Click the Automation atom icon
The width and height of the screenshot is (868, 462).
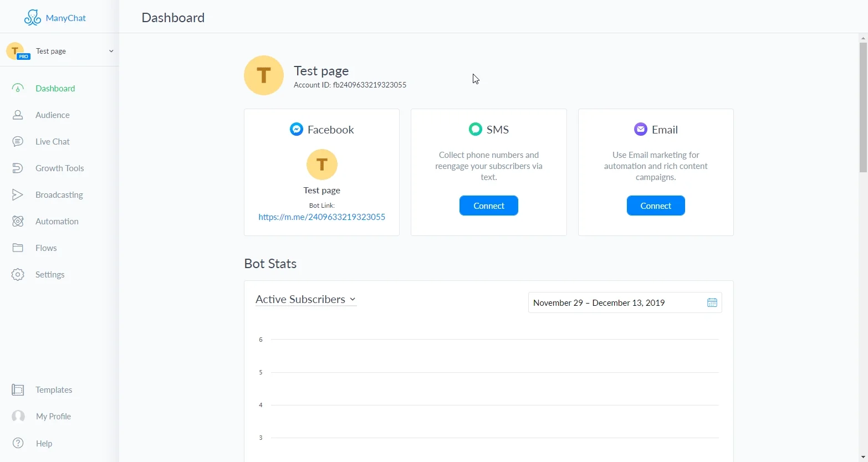[x=18, y=221]
